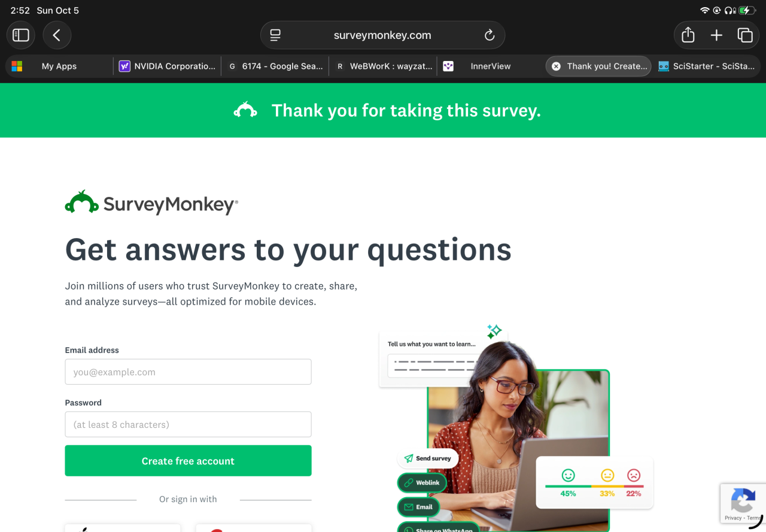Reload the surveymonkey.com page
766x532 pixels.
(x=490, y=35)
